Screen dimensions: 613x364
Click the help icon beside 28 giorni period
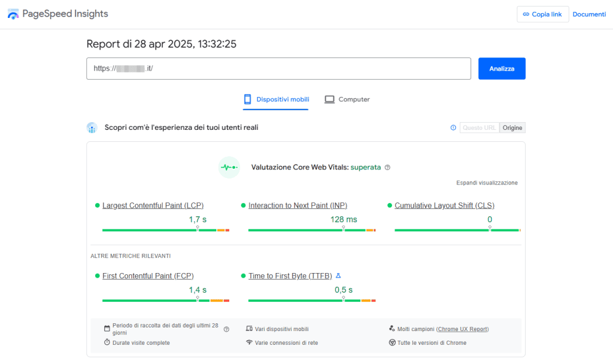226,329
